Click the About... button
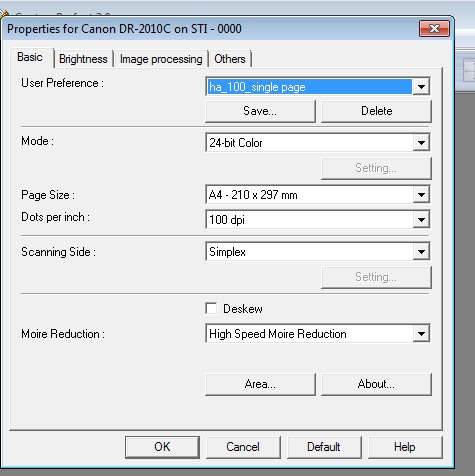The width and height of the screenshot is (475, 476). point(376,384)
